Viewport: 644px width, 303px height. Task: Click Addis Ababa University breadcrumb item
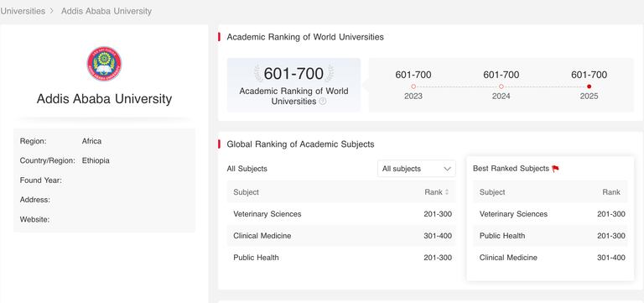(106, 11)
